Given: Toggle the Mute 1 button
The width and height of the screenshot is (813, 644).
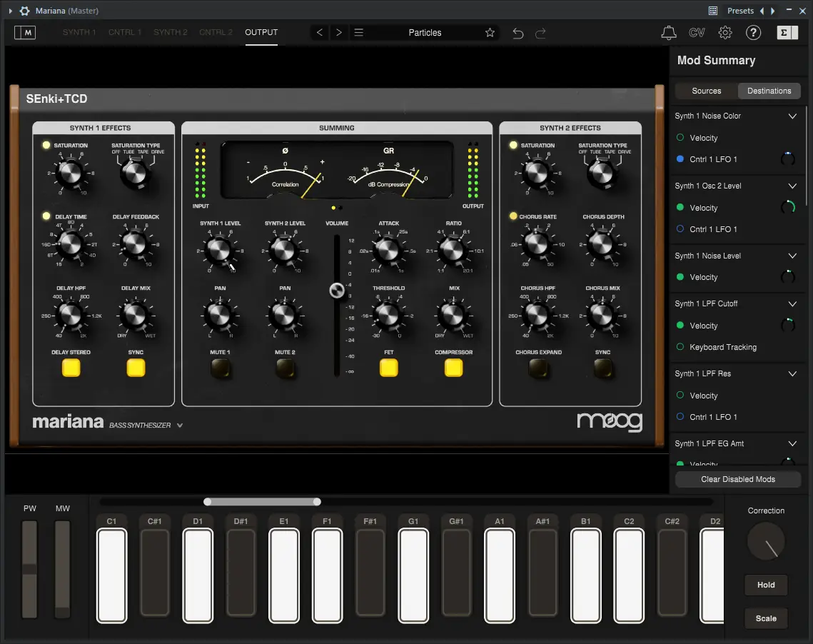Looking at the screenshot, I should (221, 368).
